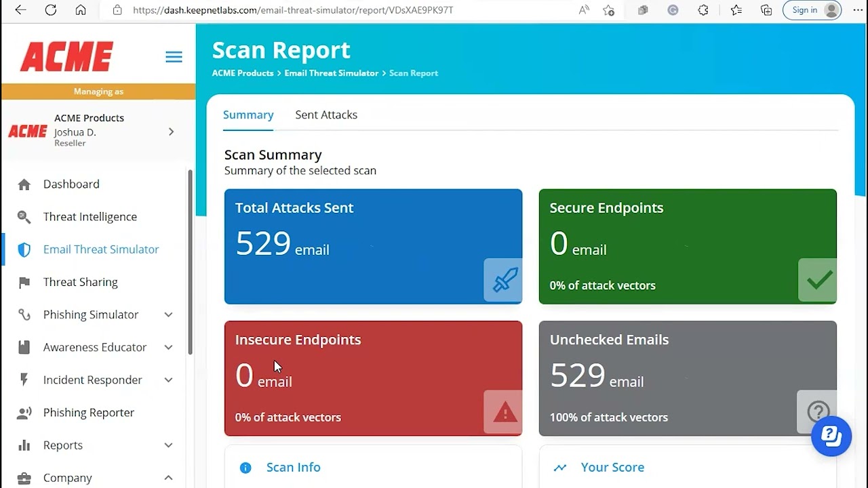Click the Phishing Simulator hook icon
868x488 pixels.
(x=24, y=314)
